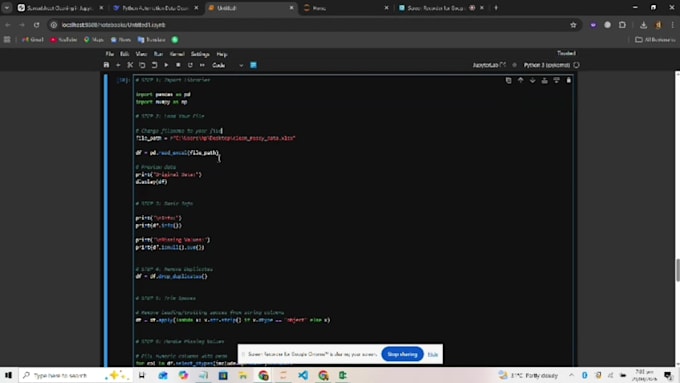680x383 pixels.
Task: Insert a cell below using cell toolbar icon
Action: 556,80
